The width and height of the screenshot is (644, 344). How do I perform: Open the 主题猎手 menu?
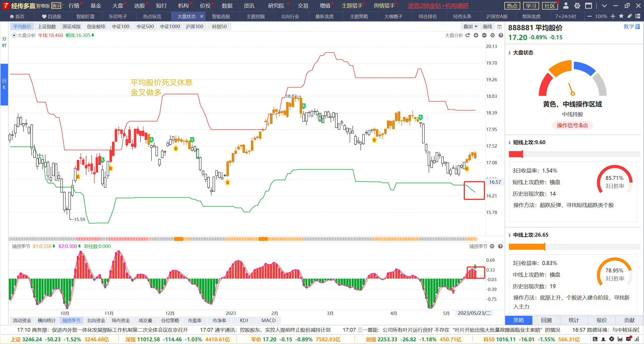point(352,6)
